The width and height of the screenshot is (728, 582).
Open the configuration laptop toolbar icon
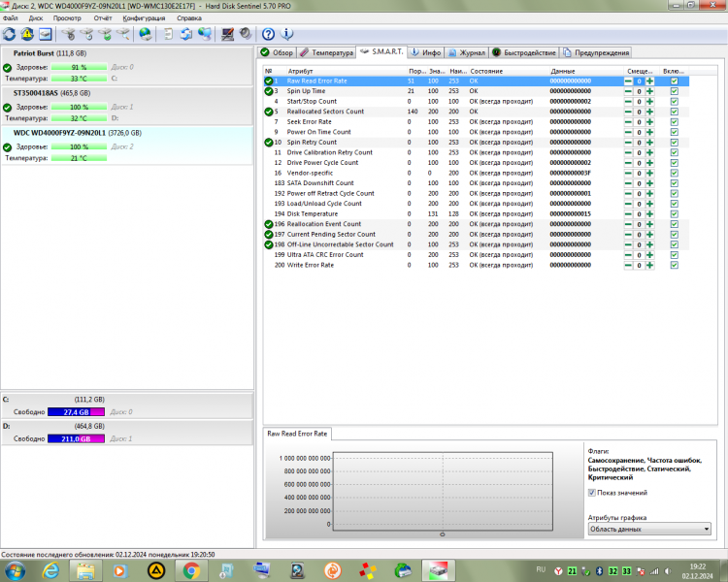[x=227, y=34]
